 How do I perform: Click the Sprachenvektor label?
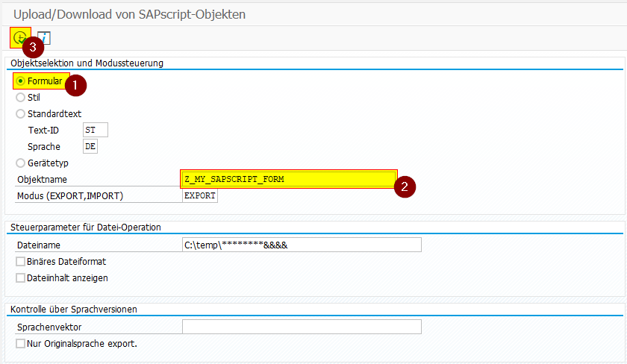pyautogui.click(x=49, y=327)
